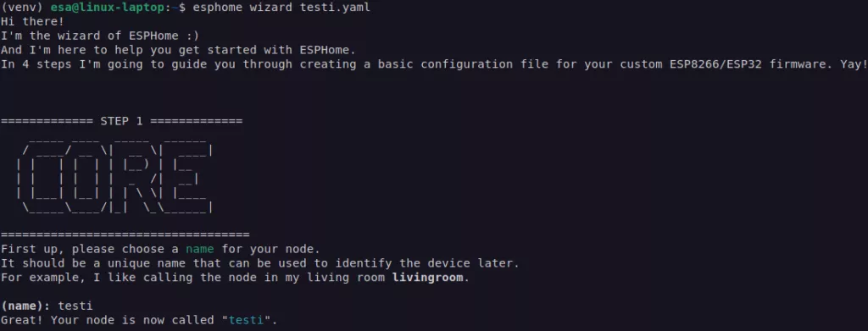Click the bold 'livingroom' example word
Screen dimensions: 868x331
pos(427,278)
